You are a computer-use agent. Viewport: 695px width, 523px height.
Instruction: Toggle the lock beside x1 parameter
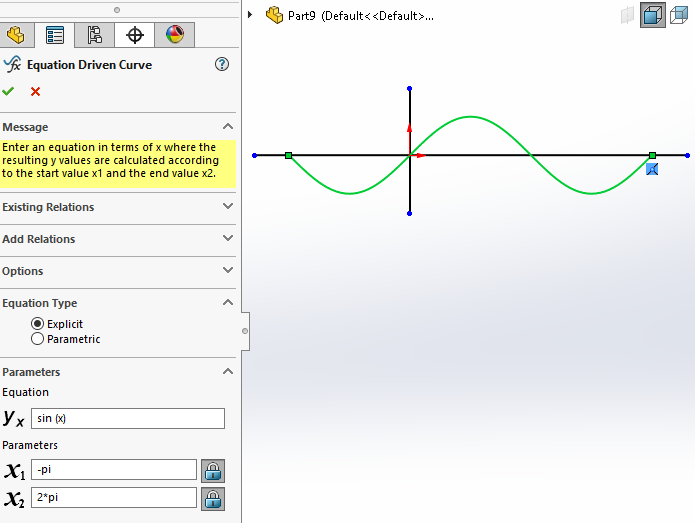click(x=213, y=470)
